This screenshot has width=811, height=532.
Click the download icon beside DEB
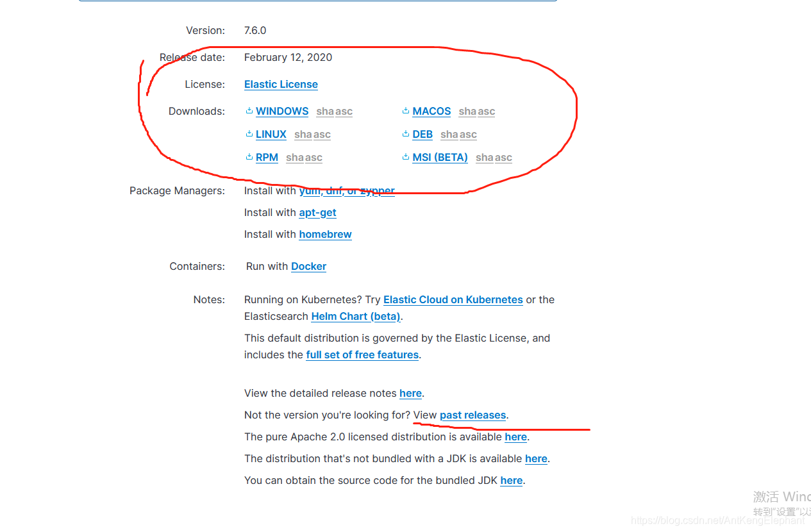(406, 134)
